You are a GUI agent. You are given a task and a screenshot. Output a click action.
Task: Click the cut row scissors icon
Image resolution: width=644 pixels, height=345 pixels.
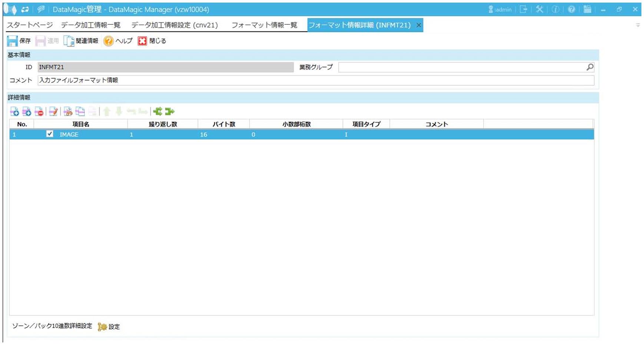click(x=68, y=111)
